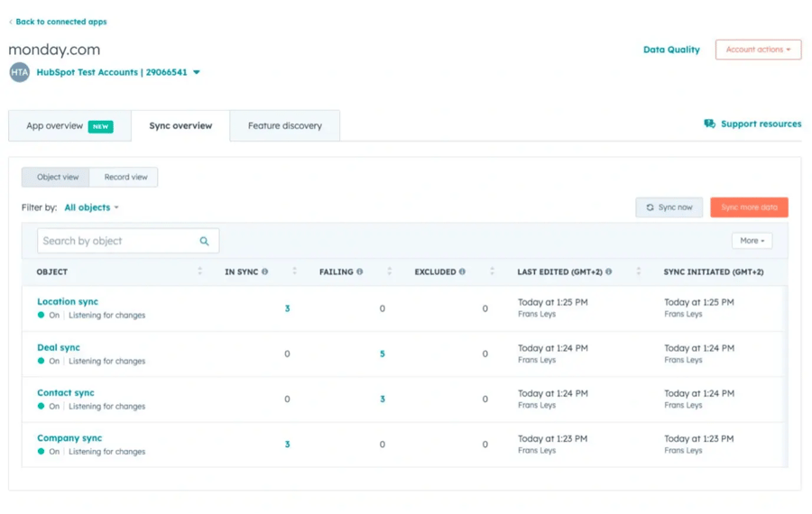Open the Location sync link
The width and height of the screenshot is (812, 514).
point(68,301)
